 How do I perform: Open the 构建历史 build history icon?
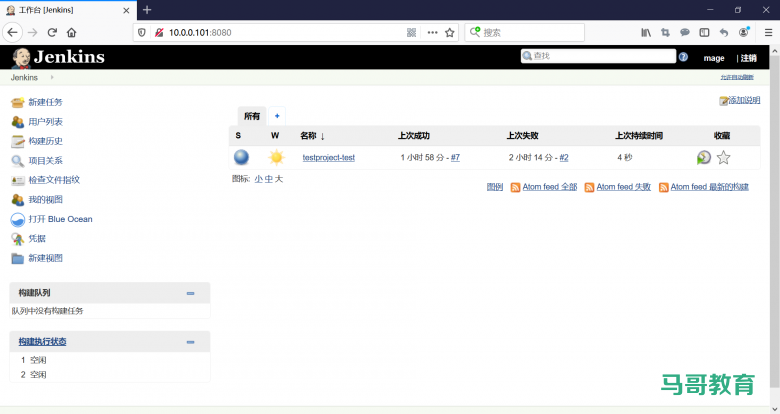pyautogui.click(x=17, y=141)
